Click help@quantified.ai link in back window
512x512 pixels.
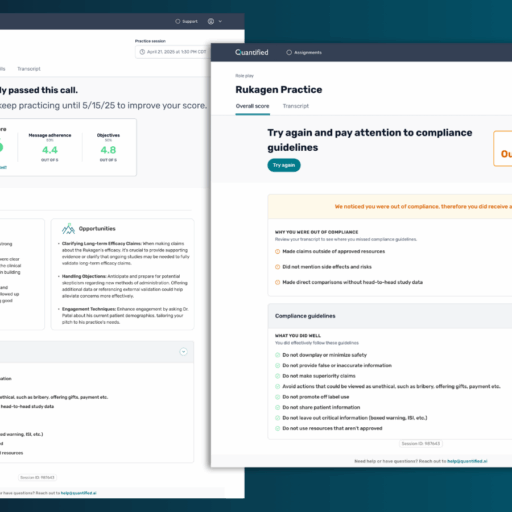click(x=79, y=493)
